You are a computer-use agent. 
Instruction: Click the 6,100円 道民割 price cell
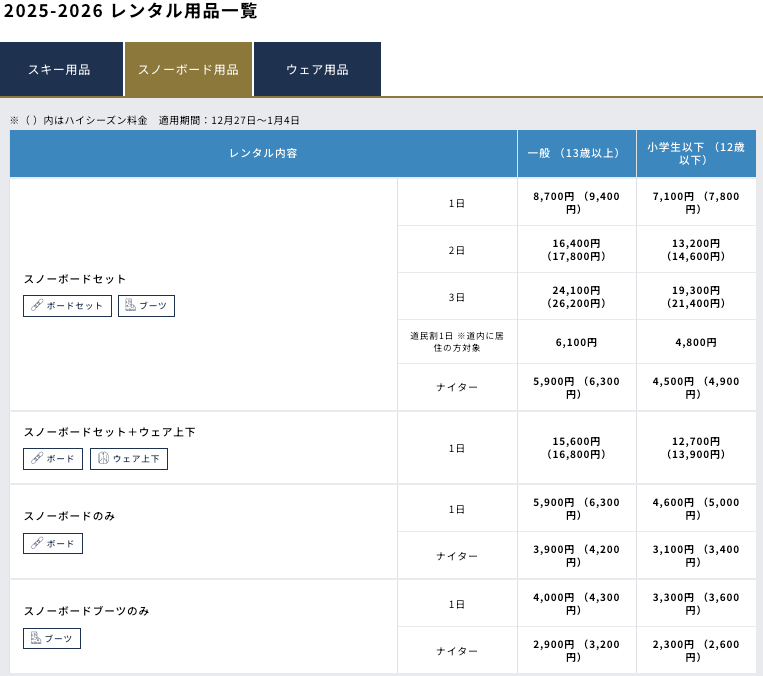(577, 342)
